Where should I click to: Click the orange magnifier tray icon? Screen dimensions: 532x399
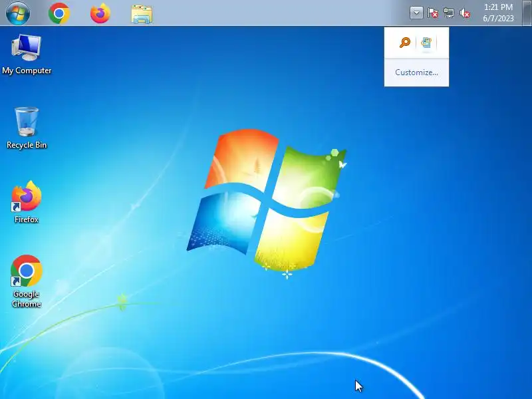point(405,43)
